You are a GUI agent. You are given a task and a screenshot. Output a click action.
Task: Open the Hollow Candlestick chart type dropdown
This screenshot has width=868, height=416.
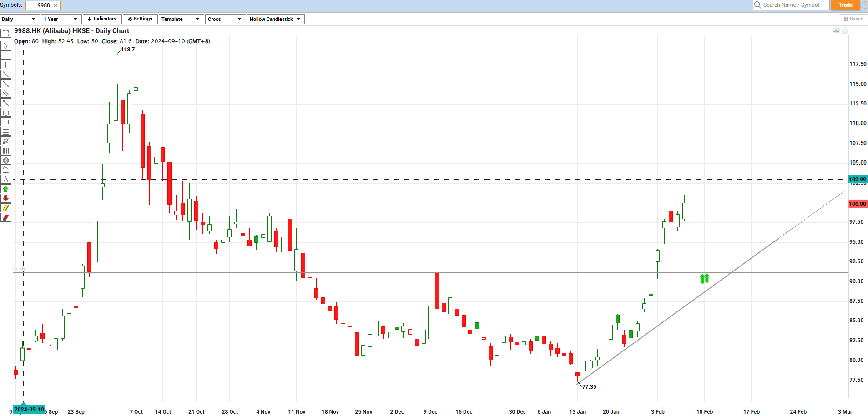pos(275,19)
